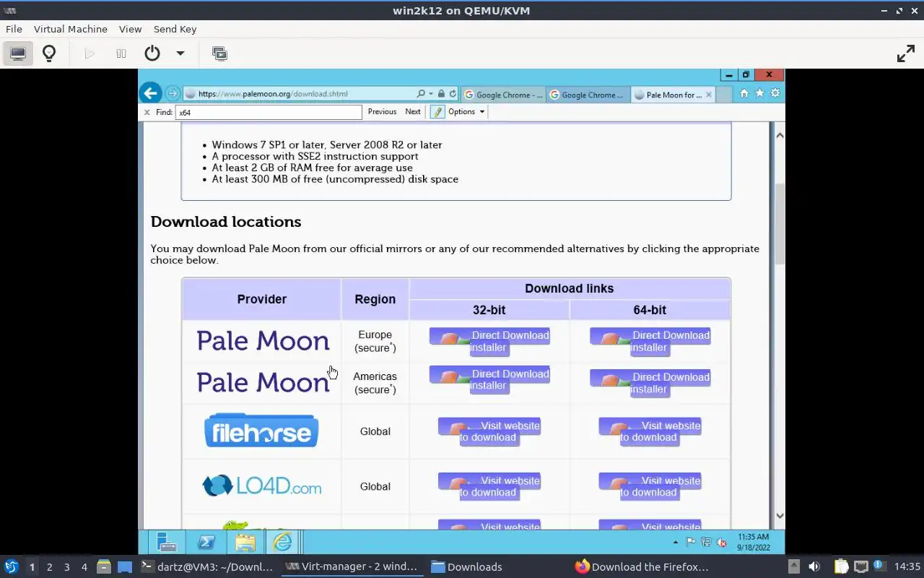
Task: Visit FileHorse 64-bit download website
Action: point(650,431)
